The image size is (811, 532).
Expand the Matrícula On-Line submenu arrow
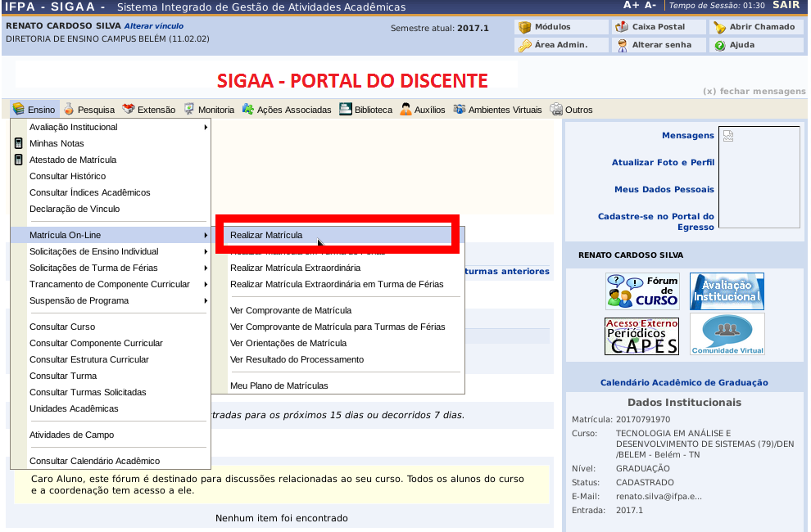(x=206, y=235)
